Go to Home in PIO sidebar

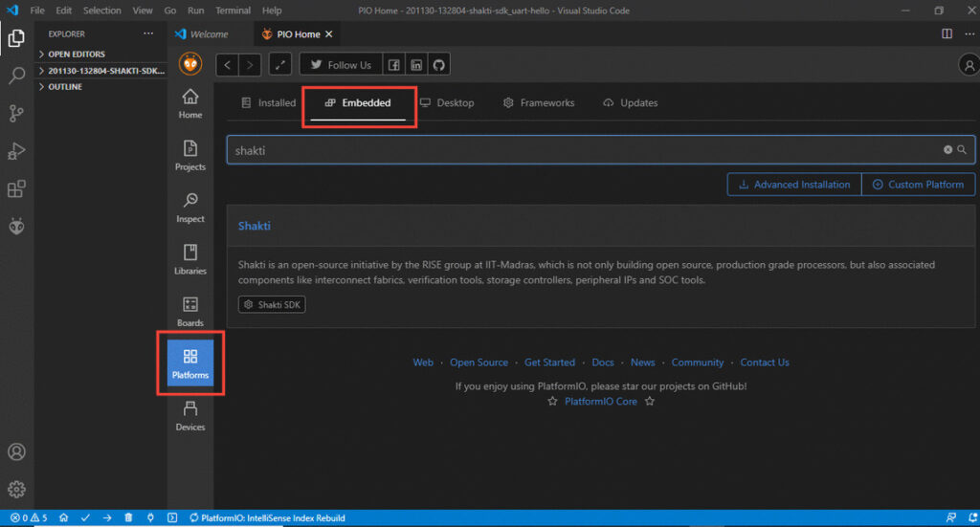coord(190,103)
